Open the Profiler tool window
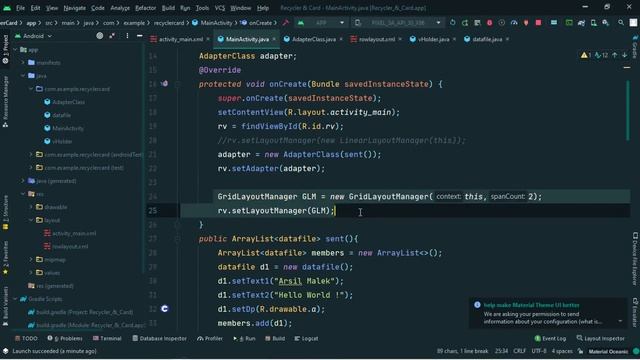Image resolution: width=640 pixels, height=360 pixels. point(210,338)
